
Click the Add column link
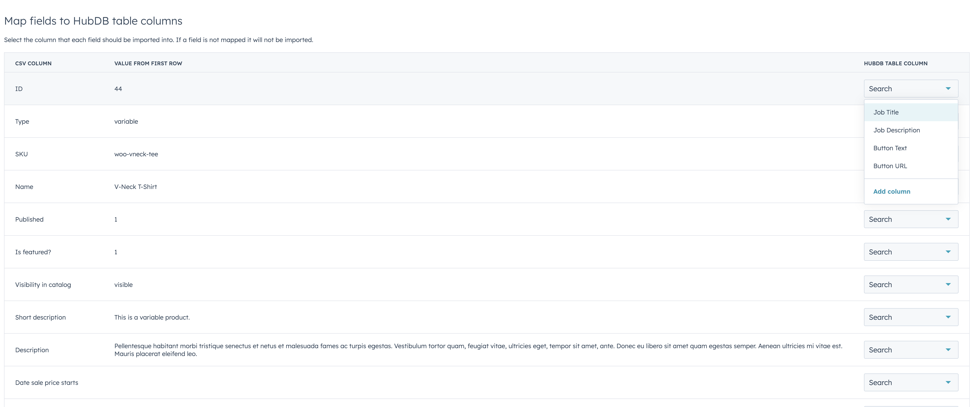coord(891,191)
